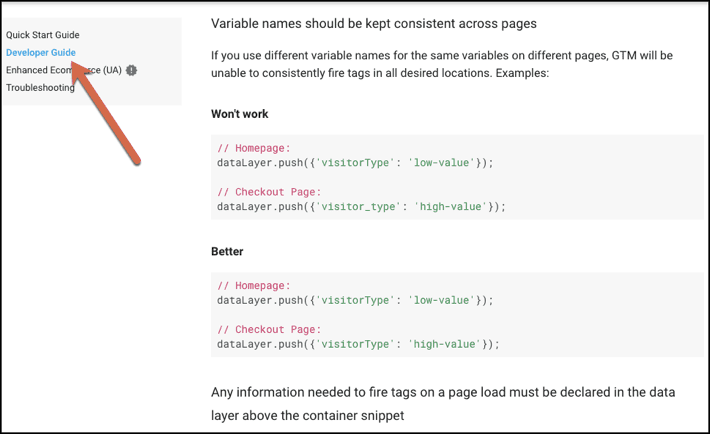Click the info icon beside Enhanced Ecommerce (UA)
Image resolution: width=710 pixels, height=434 pixels.
(132, 70)
